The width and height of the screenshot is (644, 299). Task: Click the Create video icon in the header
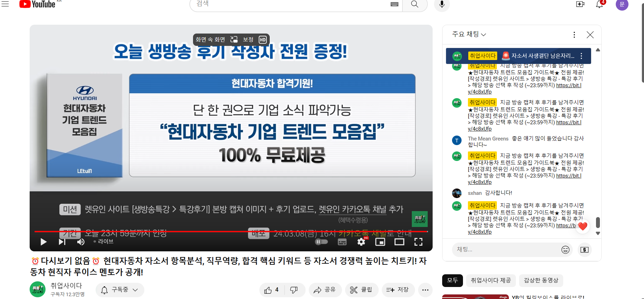(x=580, y=4)
